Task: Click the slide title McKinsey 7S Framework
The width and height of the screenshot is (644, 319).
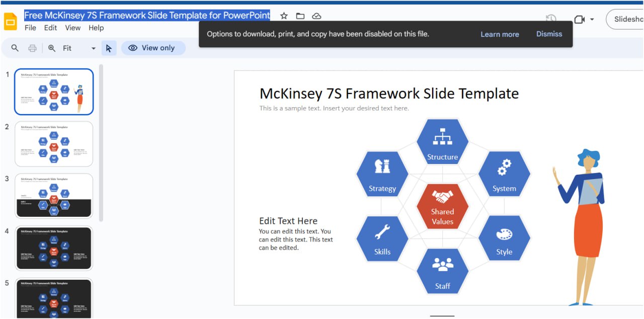Action: pyautogui.click(x=389, y=93)
